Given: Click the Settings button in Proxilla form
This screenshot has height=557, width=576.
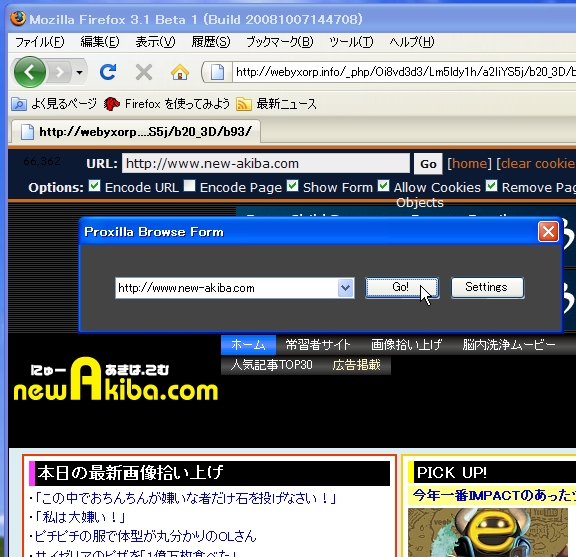Looking at the screenshot, I should point(487,287).
